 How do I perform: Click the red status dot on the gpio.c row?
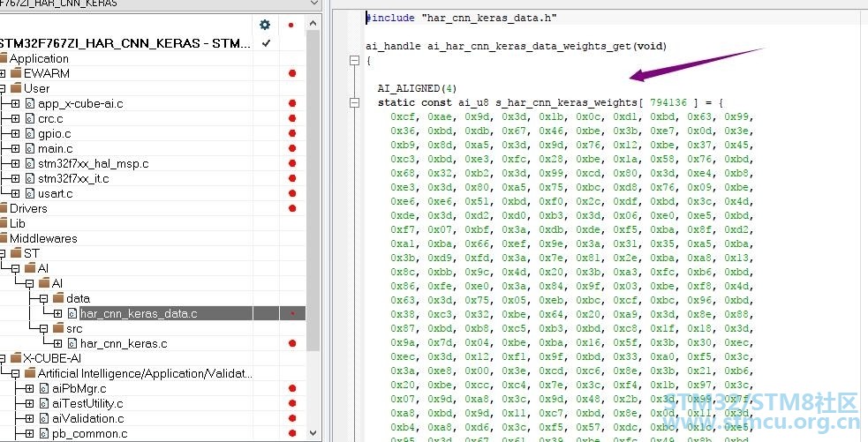tap(292, 134)
